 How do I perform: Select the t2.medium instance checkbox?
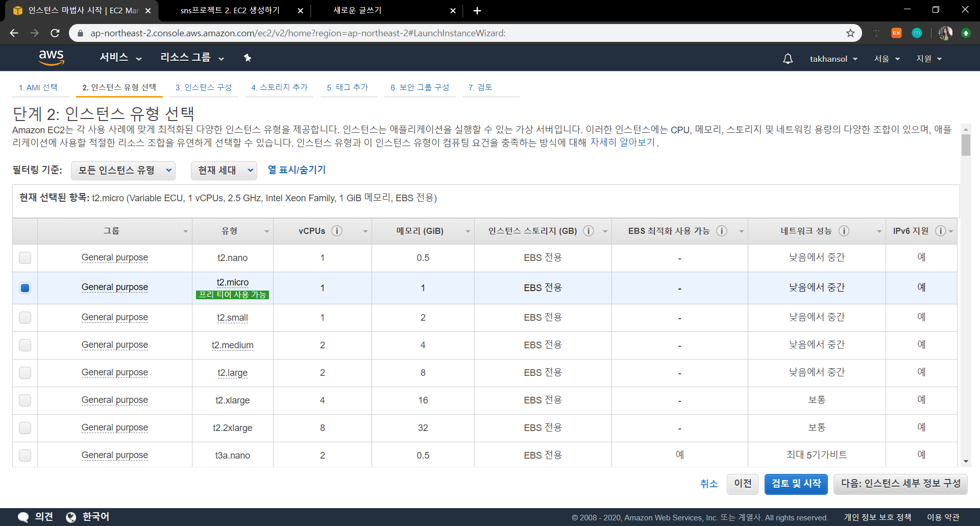[25, 345]
